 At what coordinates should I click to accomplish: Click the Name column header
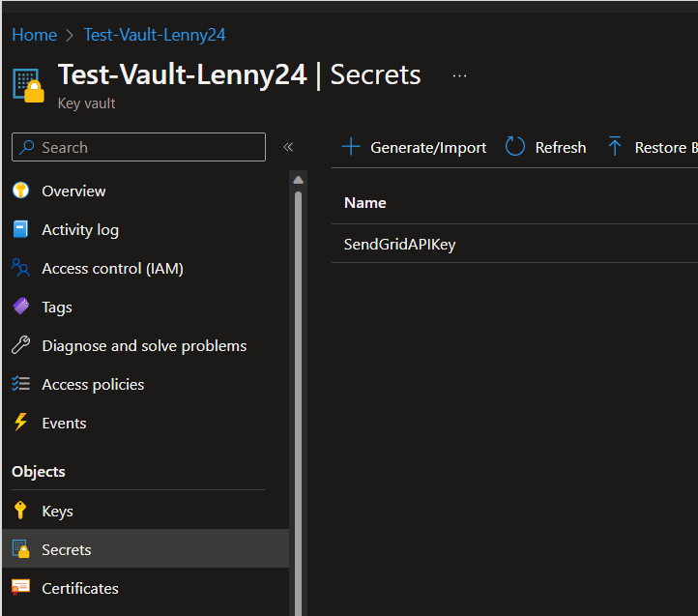[x=365, y=203]
